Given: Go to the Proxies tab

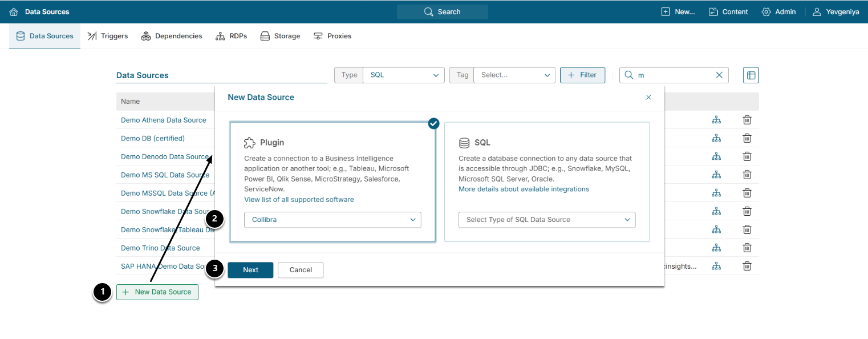Looking at the screenshot, I should 332,36.
